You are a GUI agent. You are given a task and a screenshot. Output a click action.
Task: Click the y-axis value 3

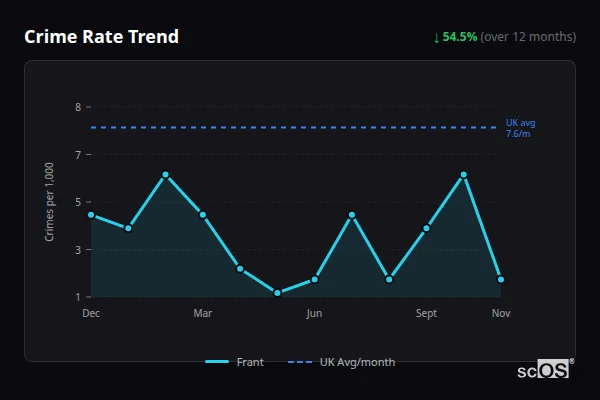(78, 250)
